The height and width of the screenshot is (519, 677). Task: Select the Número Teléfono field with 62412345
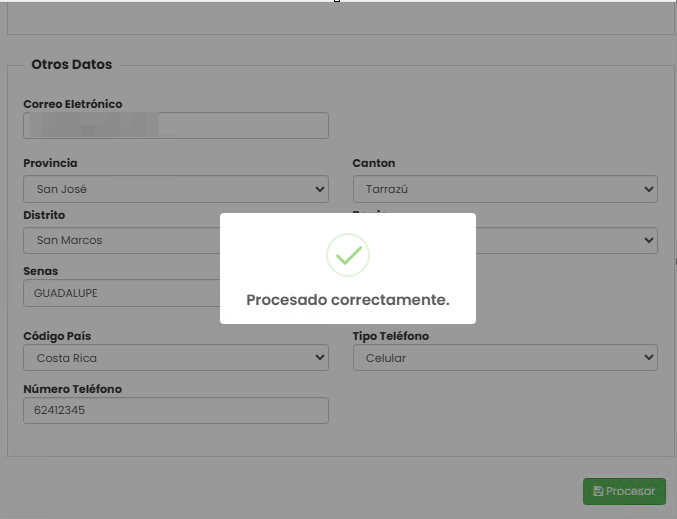[175, 410]
